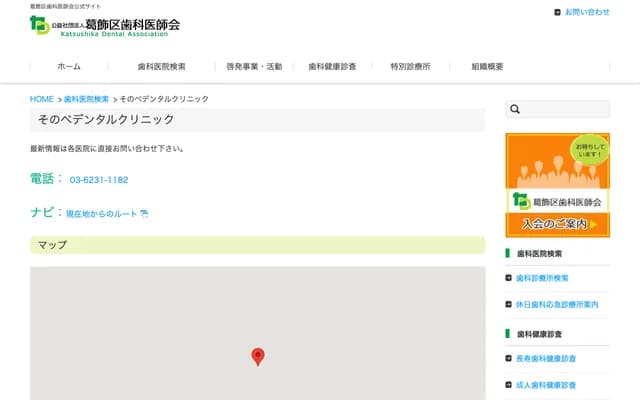Image resolution: width=640 pixels, height=400 pixels.
Task: Click the bullet icon beside 歯科診療所検索
Action: coord(508,278)
